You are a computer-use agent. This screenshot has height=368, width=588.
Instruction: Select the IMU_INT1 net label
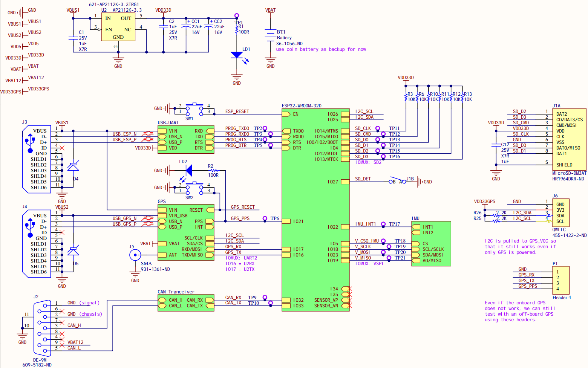(x=366, y=224)
